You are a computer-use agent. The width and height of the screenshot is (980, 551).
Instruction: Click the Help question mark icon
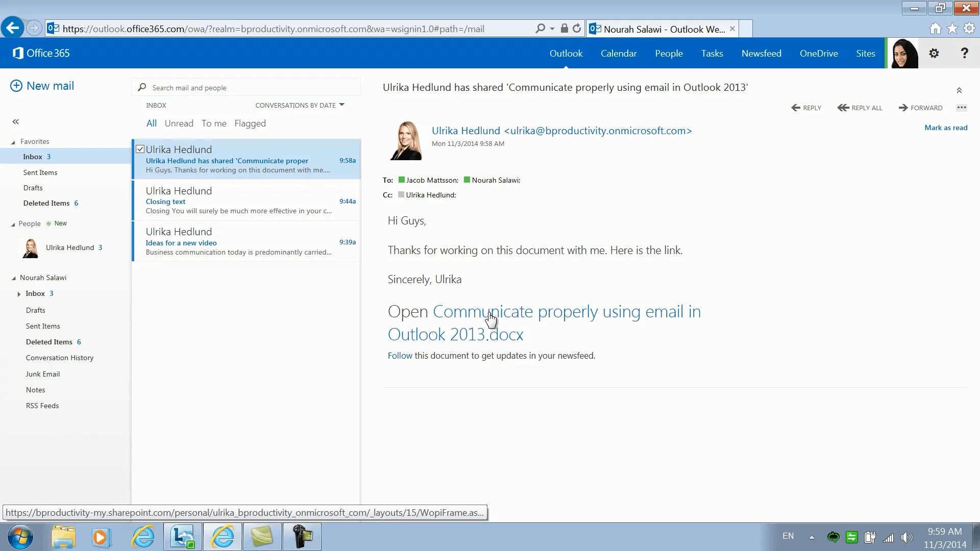[x=964, y=53]
